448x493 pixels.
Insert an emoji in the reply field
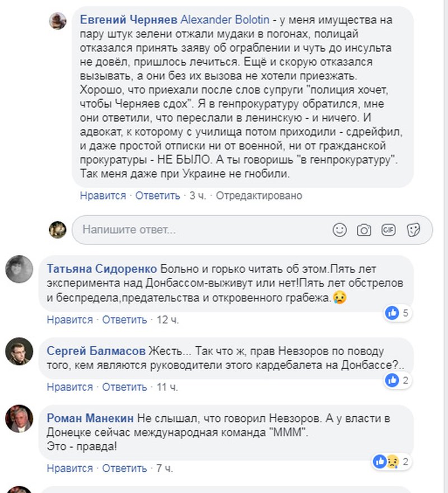coord(339,230)
